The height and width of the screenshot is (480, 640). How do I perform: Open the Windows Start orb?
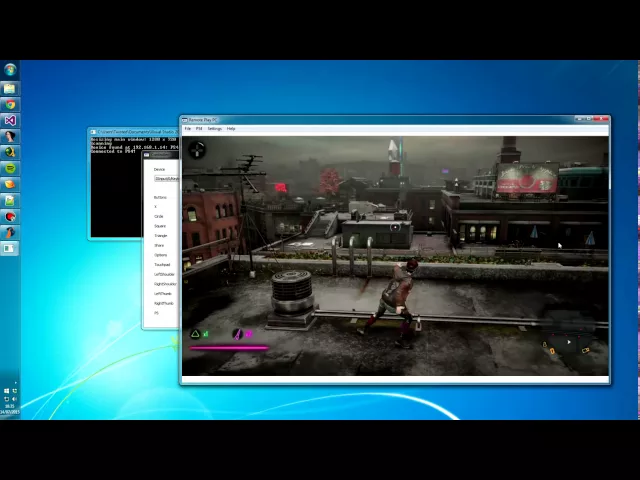point(10,70)
